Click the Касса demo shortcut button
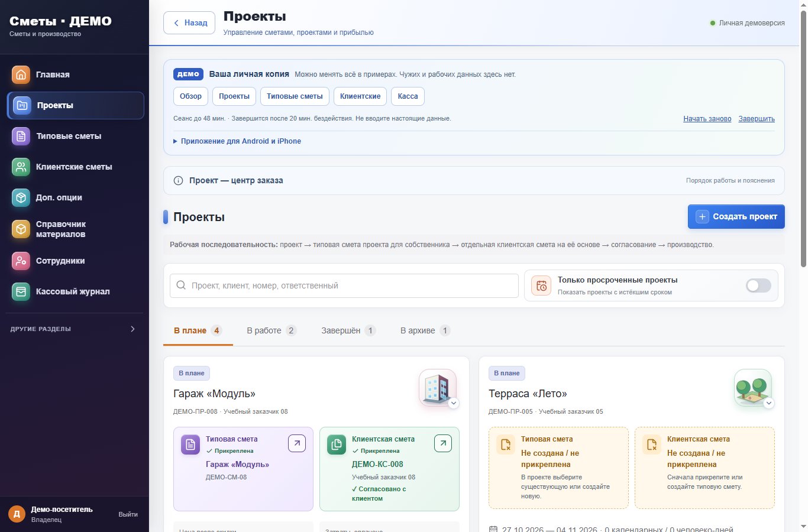808x532 pixels. coord(408,96)
